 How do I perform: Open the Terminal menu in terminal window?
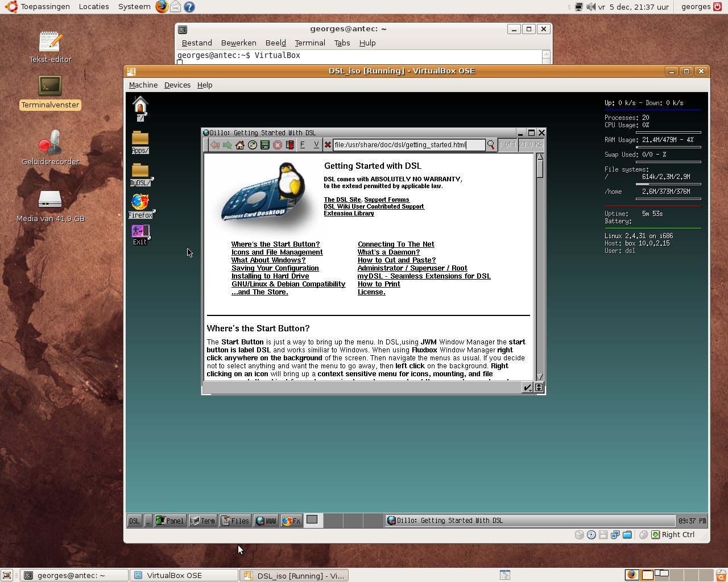coord(310,43)
